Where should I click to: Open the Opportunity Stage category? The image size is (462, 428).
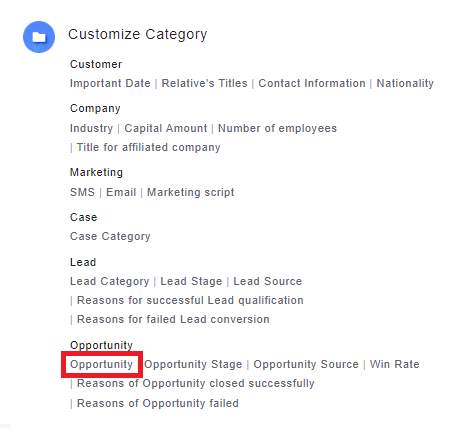pos(193,364)
